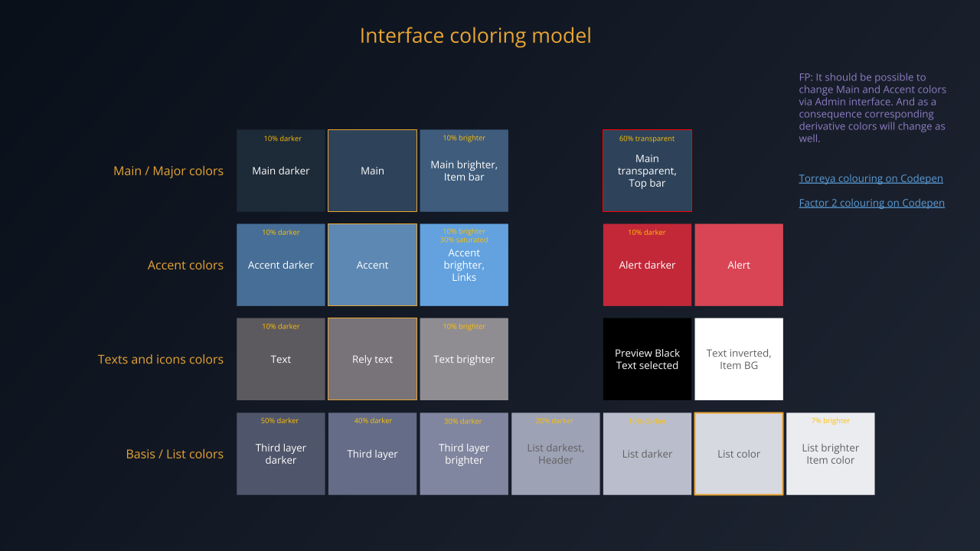Select the Main color swatch

point(372,170)
